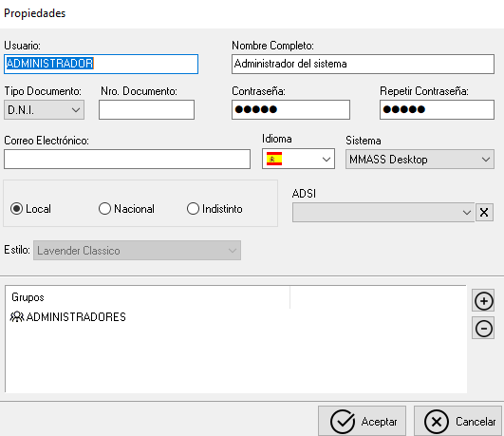Select the Indistinto radio option
The image size is (504, 436).
click(x=193, y=209)
